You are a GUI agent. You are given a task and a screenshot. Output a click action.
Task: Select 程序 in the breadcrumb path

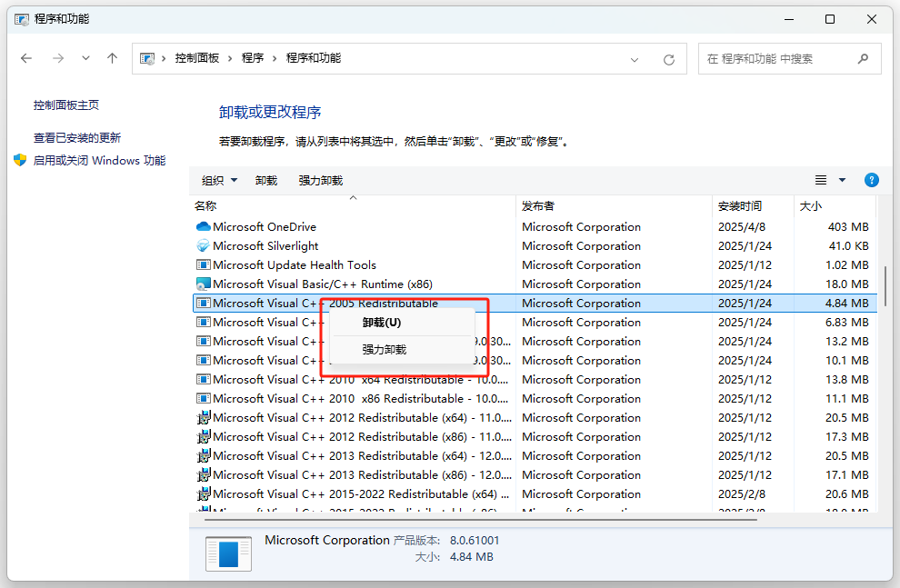click(253, 58)
